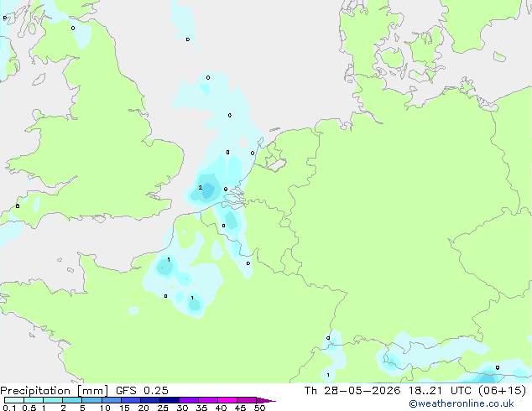Click the 20–25 mm legend color swatch

pos(149,400)
